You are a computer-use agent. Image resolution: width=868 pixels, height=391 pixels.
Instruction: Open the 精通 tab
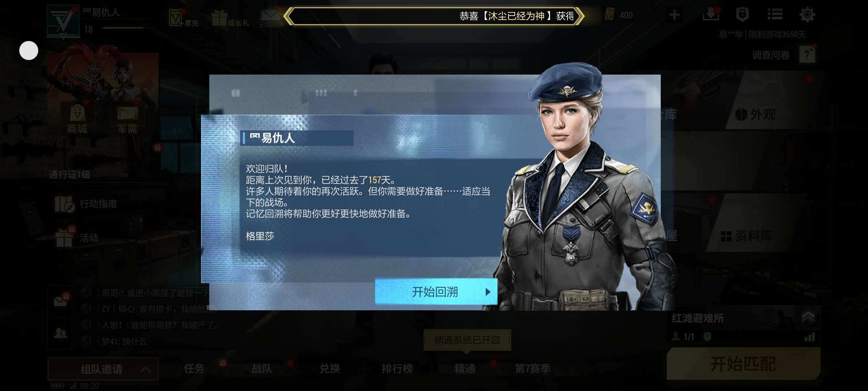click(x=465, y=369)
